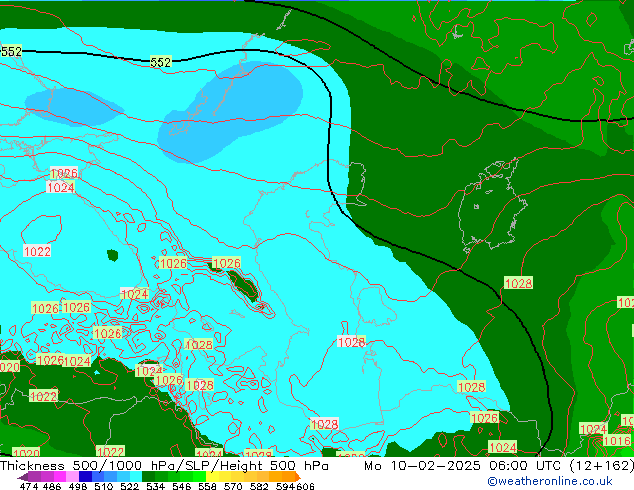Click the 474 legend value
Screen dimensions: 634x490
click(x=29, y=486)
